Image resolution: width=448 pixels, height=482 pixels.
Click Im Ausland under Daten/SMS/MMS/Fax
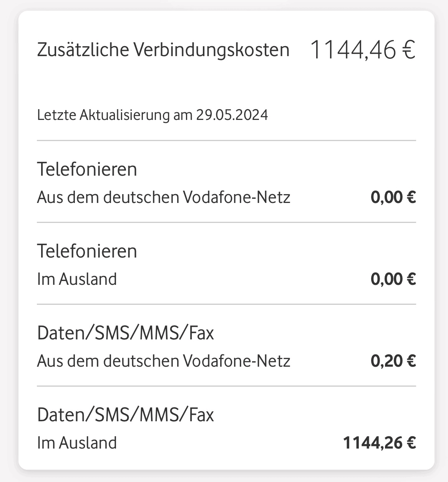(x=77, y=443)
